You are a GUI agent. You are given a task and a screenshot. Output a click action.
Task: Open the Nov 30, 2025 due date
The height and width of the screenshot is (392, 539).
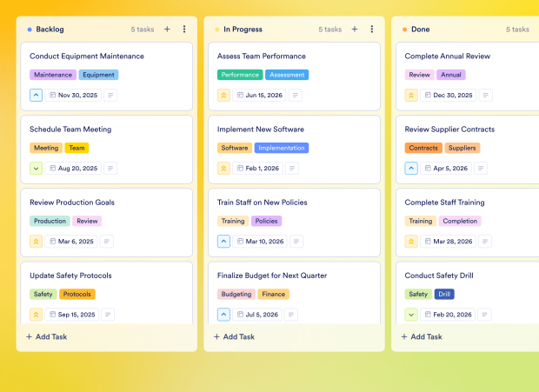(x=73, y=95)
